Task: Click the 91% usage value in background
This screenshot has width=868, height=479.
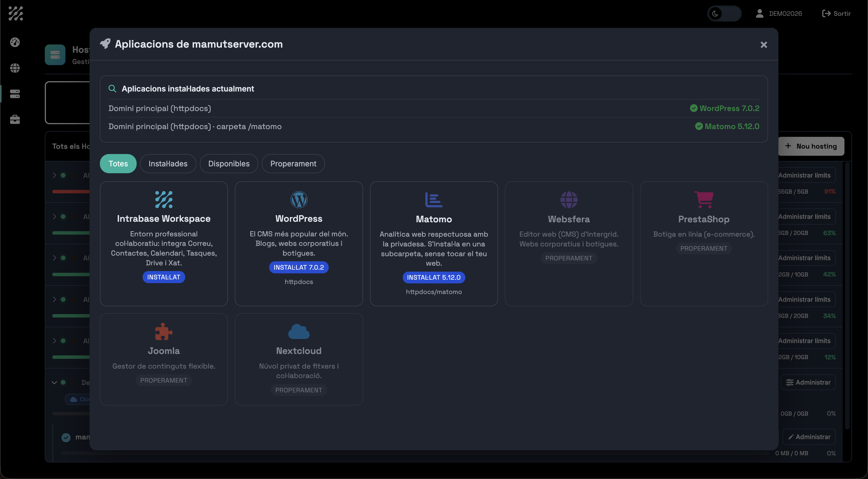Action: 830,192
